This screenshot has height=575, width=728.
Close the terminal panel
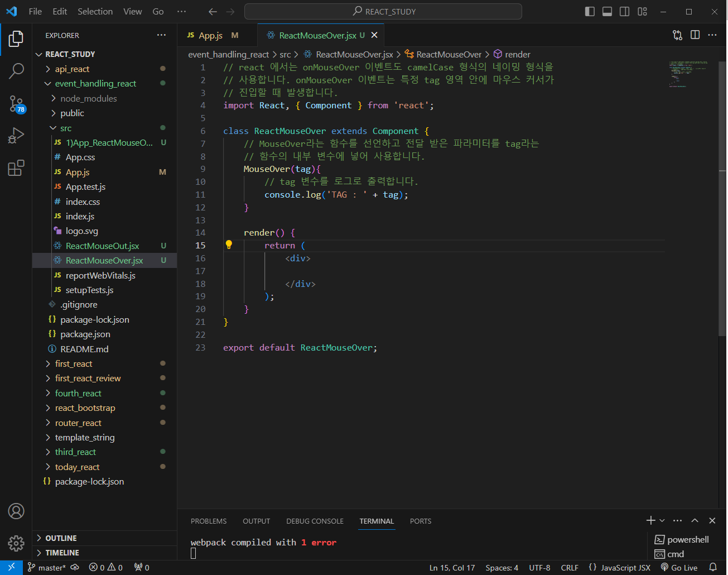(712, 520)
